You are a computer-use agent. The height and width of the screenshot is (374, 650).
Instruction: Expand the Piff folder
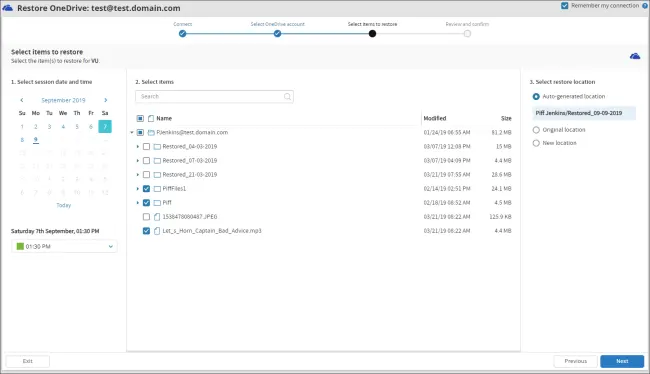click(138, 203)
